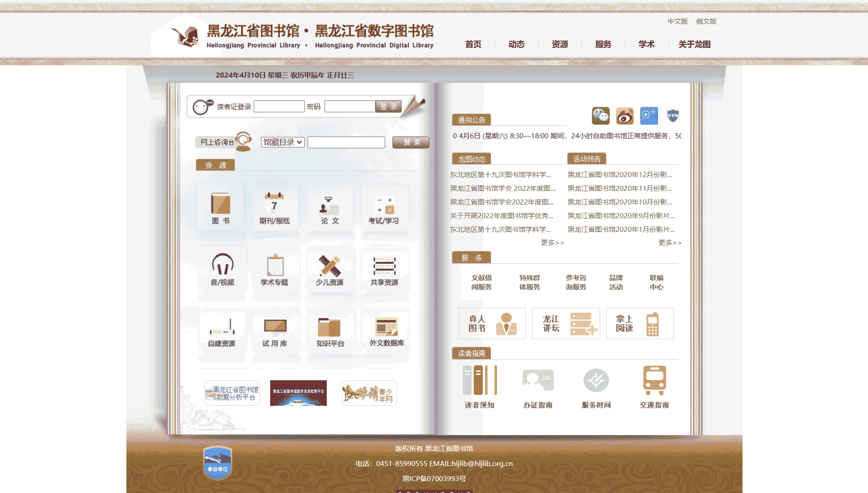Screen dimensions: 868x493
Task: Open the 资源 navigation item
Action: (560, 44)
